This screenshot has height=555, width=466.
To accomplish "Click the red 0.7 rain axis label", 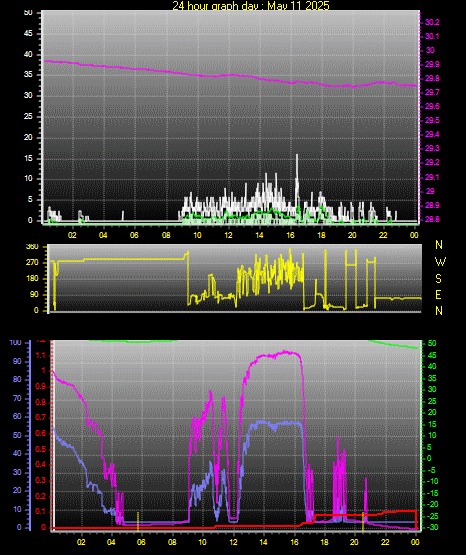I will click(41, 418).
